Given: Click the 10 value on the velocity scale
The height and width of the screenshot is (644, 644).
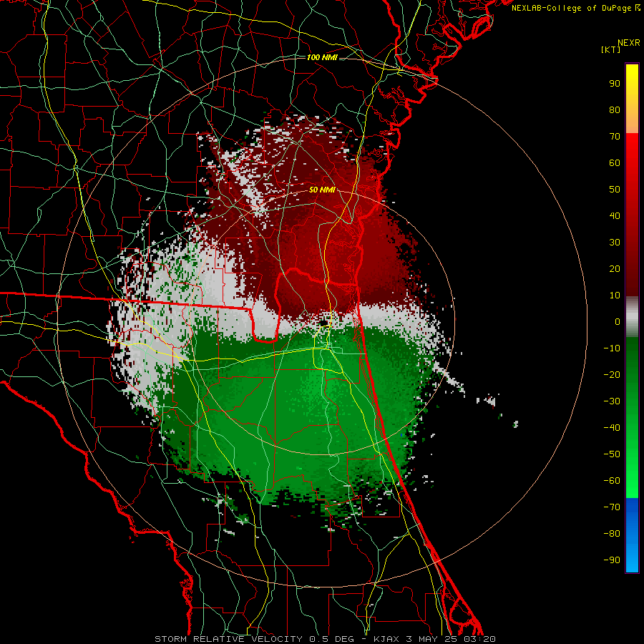Looking at the screenshot, I should point(615,296).
